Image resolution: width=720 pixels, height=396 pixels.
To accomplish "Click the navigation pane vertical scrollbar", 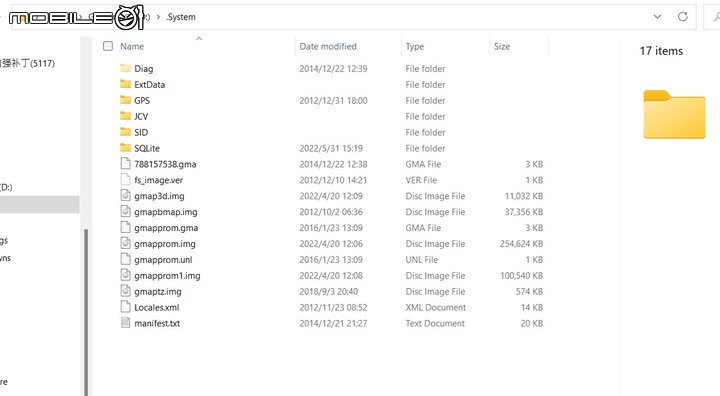I will [86, 312].
